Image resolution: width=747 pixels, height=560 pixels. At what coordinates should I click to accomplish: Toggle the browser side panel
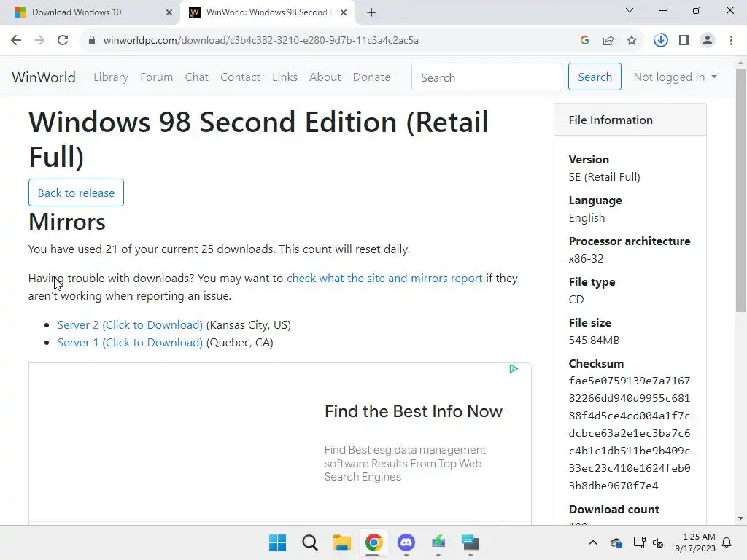(x=684, y=41)
